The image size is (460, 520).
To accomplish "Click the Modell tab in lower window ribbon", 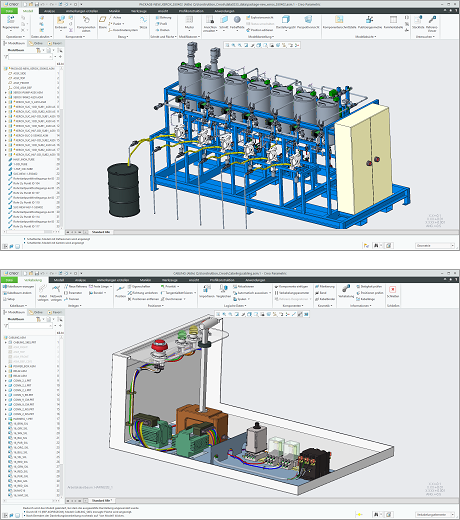I will pyautogui.click(x=59, y=280).
